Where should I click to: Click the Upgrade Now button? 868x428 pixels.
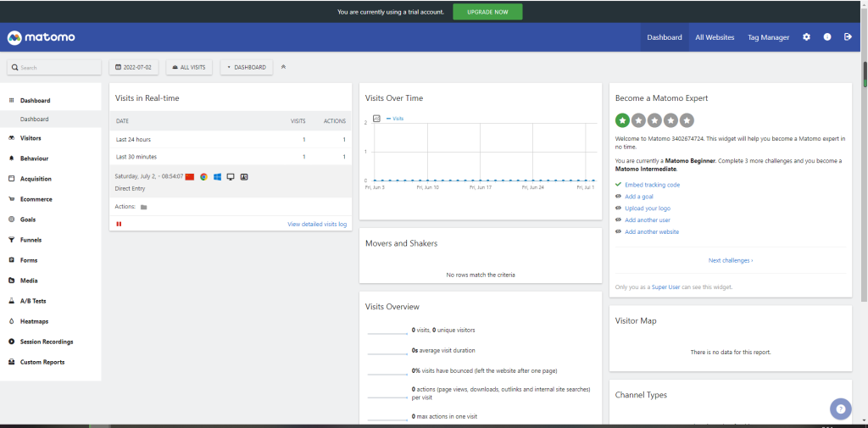[x=487, y=12]
